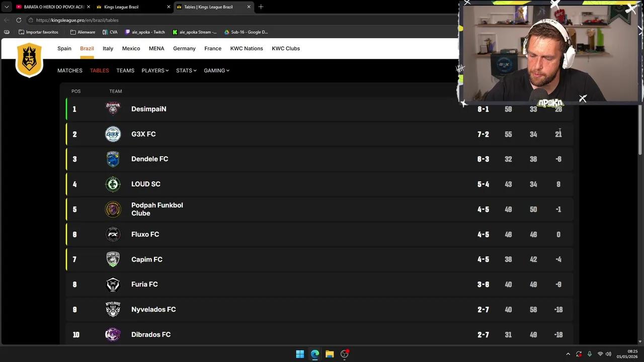Expand the GAMING dropdown menu
Viewport: 644px width, 362px height.
[x=216, y=70]
